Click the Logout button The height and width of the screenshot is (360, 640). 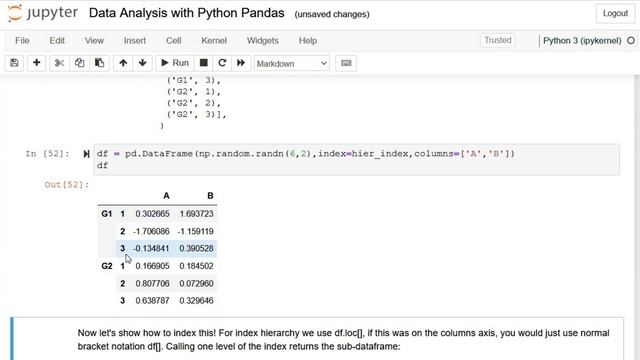click(x=615, y=13)
